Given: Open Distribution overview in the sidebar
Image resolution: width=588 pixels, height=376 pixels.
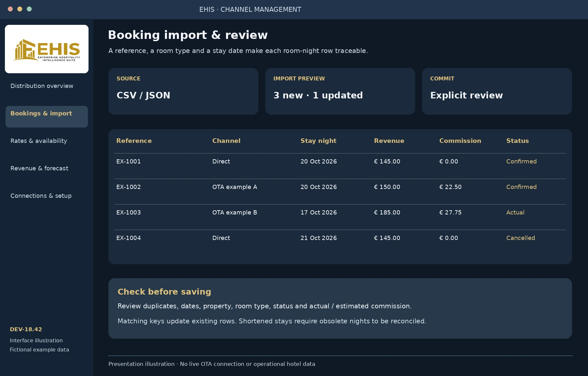Looking at the screenshot, I should pos(42,86).
